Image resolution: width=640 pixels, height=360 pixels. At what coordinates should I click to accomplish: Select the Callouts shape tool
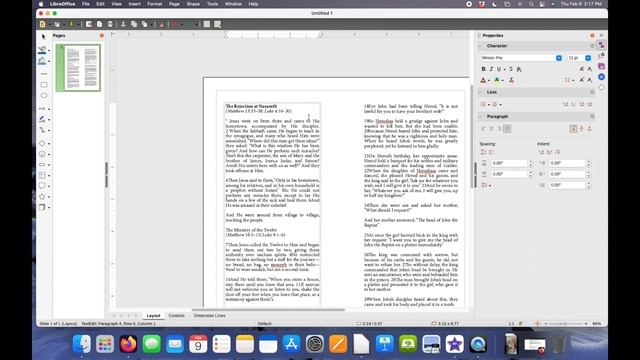42,186
